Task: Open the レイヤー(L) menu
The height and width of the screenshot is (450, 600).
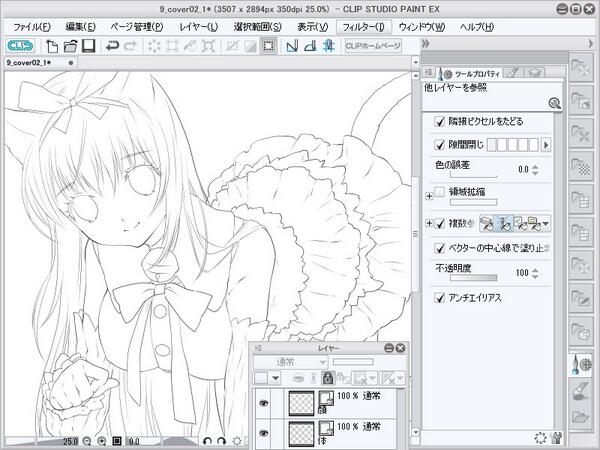Action: pyautogui.click(x=198, y=27)
